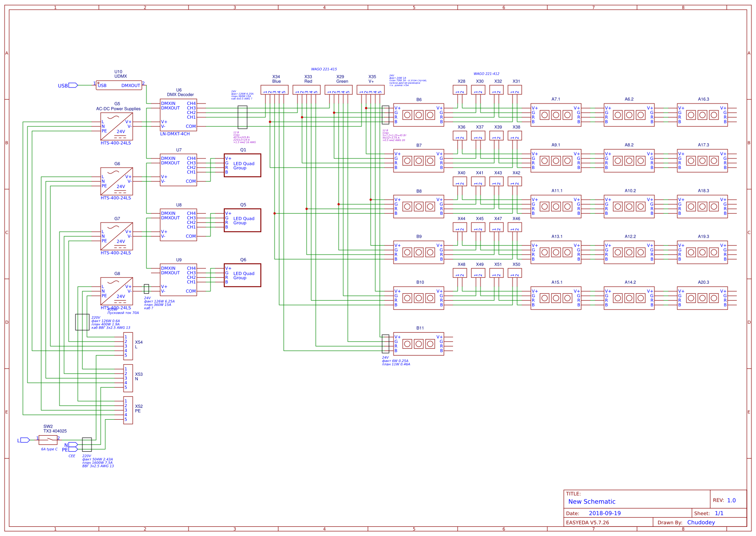Click the X35 V+ terminal connector

click(x=371, y=90)
